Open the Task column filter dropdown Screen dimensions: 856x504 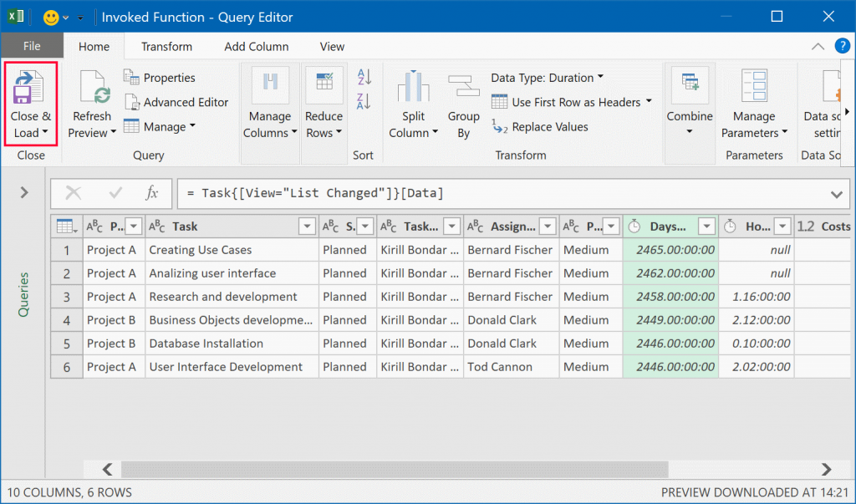pyautogui.click(x=307, y=226)
